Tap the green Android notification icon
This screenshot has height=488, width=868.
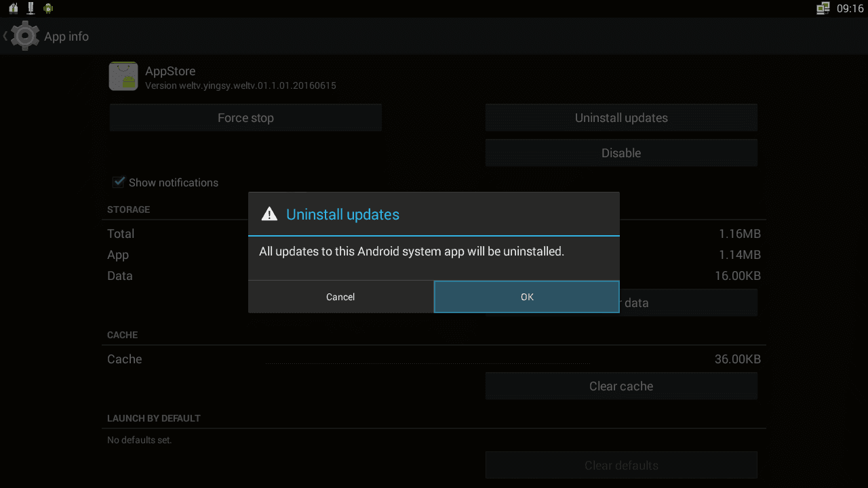[x=48, y=8]
